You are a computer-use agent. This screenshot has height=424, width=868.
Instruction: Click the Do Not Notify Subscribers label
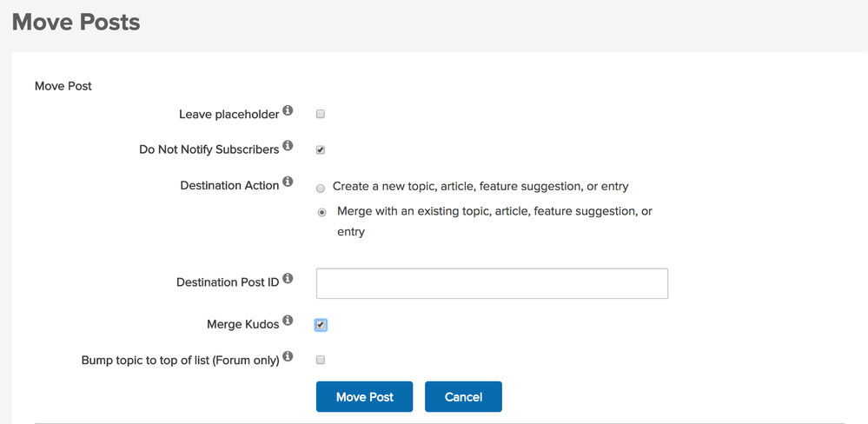(x=209, y=150)
